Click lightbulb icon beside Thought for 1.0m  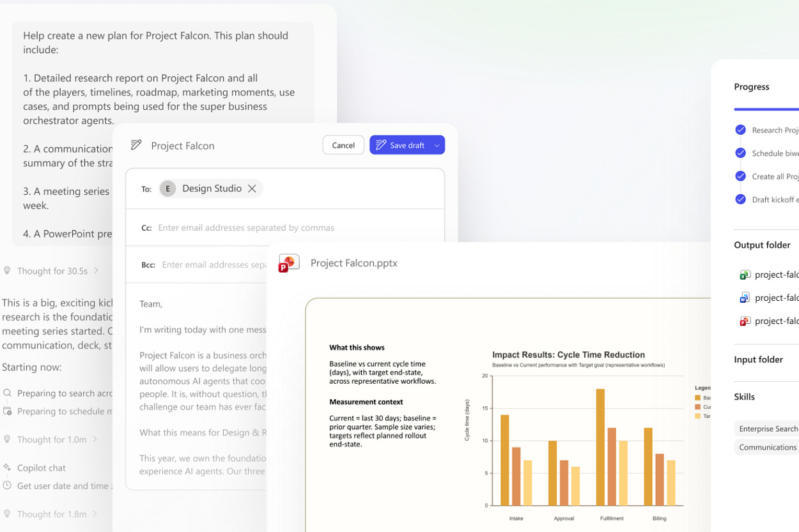point(8,439)
